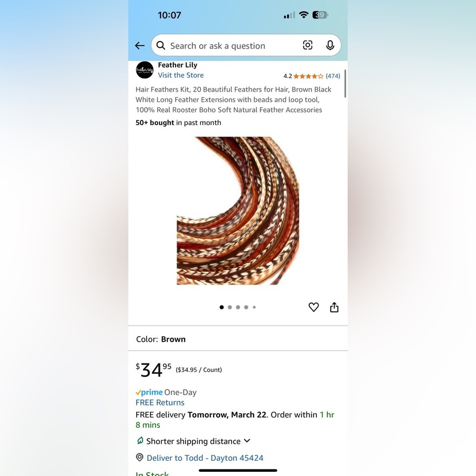Tap the green leaf shipping icon
The image size is (476, 476).
click(140, 440)
